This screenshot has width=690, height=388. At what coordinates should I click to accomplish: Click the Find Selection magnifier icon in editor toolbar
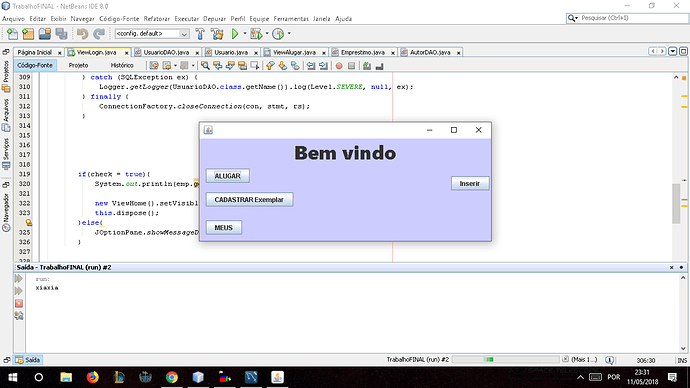tap(205, 66)
